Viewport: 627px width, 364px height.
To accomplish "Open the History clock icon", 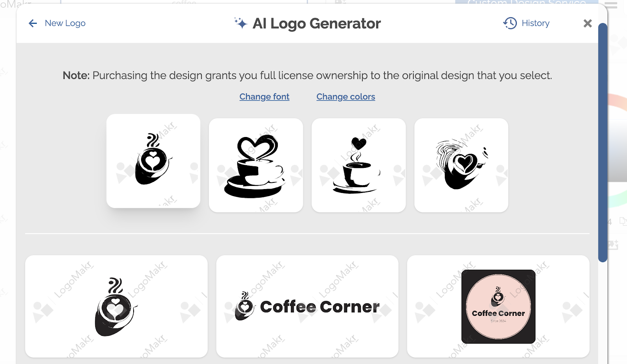I will (510, 23).
